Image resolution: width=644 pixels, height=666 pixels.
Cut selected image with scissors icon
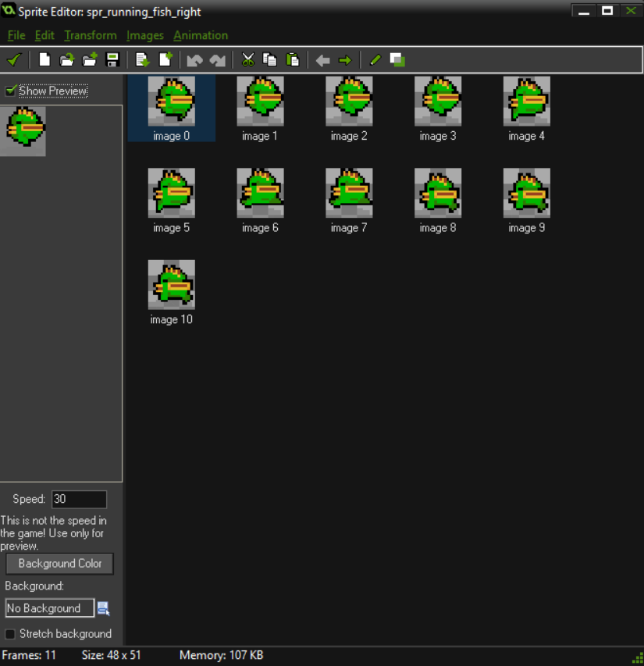[247, 59]
